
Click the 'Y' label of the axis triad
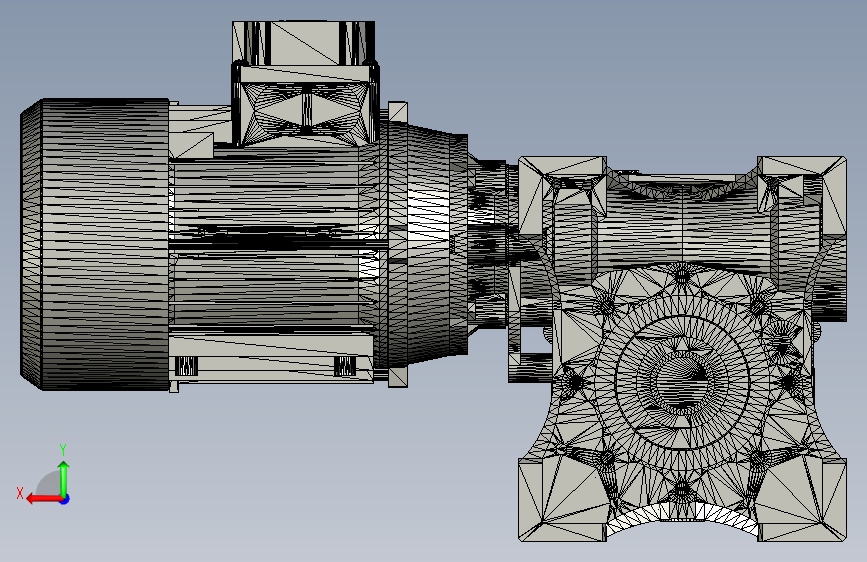(63, 450)
